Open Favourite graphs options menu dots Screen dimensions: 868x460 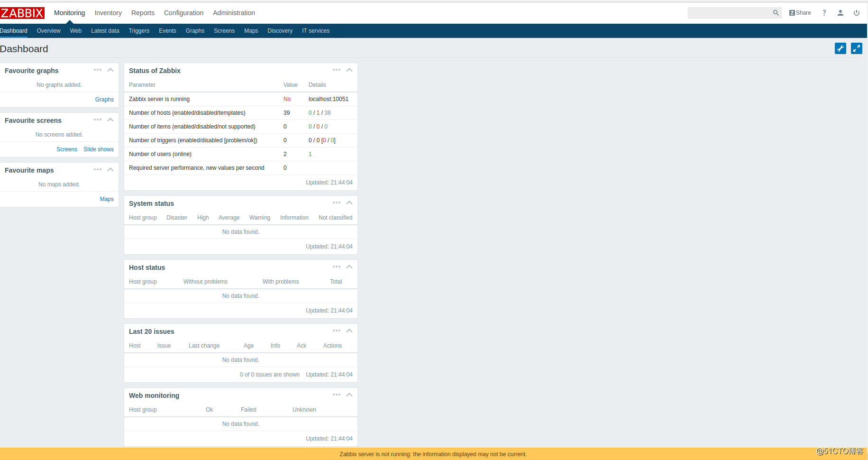pos(98,70)
